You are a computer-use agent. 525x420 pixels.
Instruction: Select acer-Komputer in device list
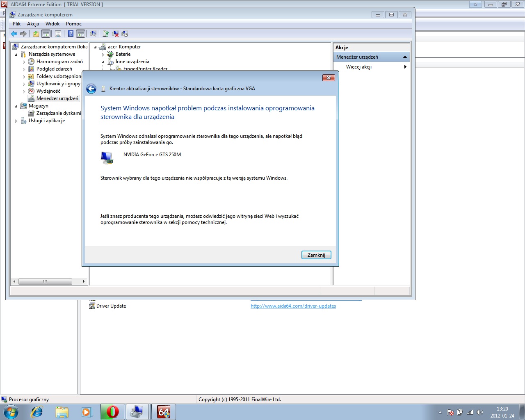pyautogui.click(x=124, y=47)
